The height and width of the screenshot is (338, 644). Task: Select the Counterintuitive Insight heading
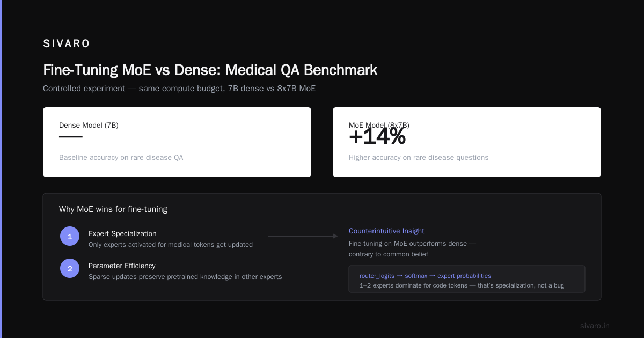[x=386, y=231]
